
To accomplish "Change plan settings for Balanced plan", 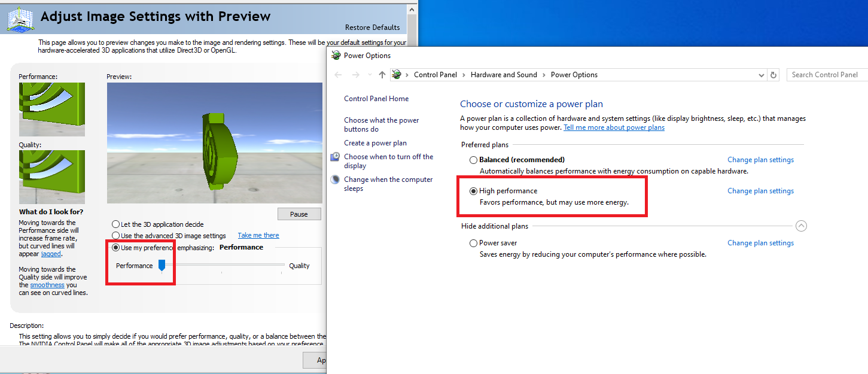I will pos(760,160).
